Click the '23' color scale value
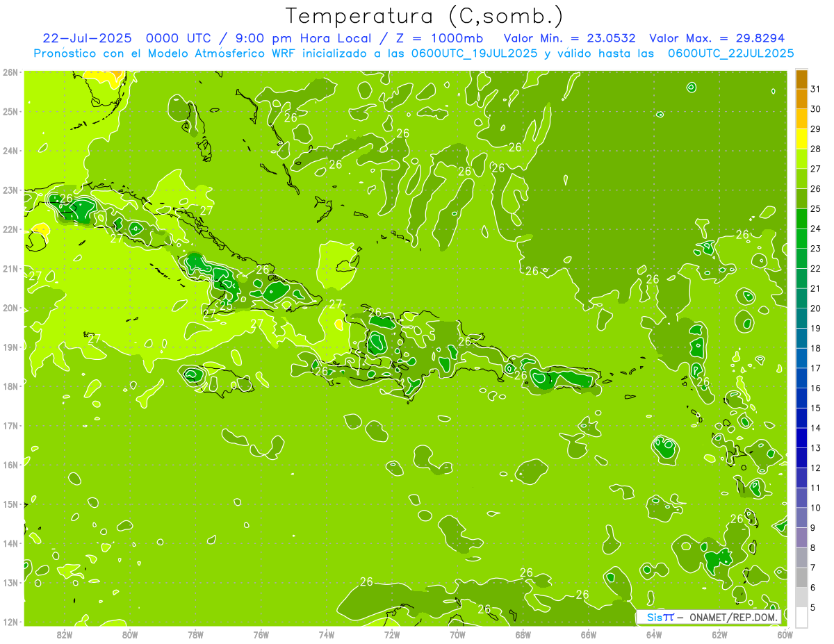834x644 pixels. coord(816,249)
